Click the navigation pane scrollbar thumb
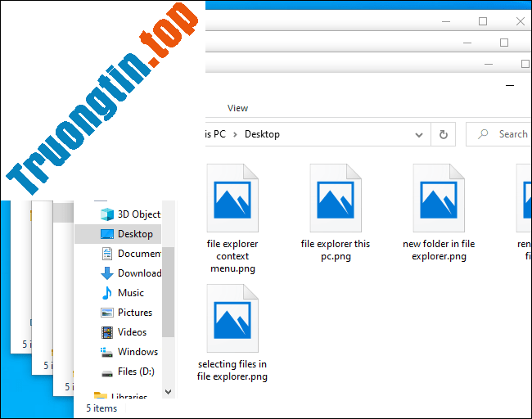532x419 pixels. click(x=169, y=292)
